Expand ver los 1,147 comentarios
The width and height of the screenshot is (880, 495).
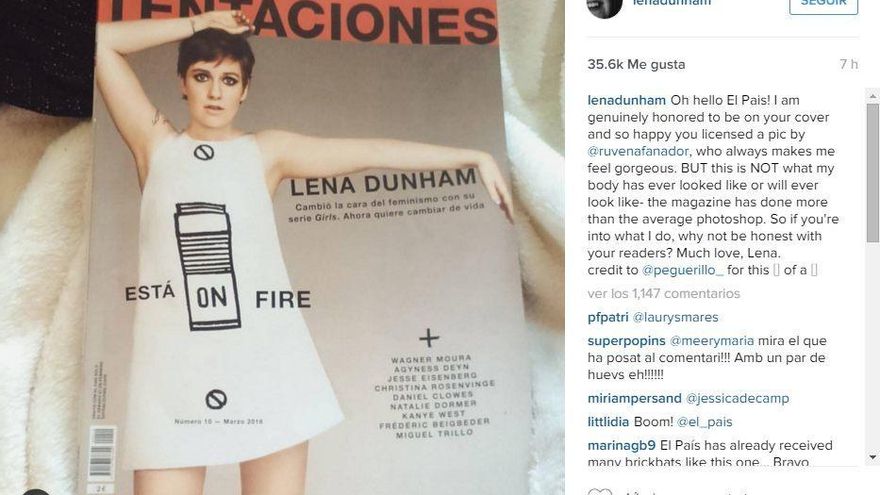click(663, 294)
